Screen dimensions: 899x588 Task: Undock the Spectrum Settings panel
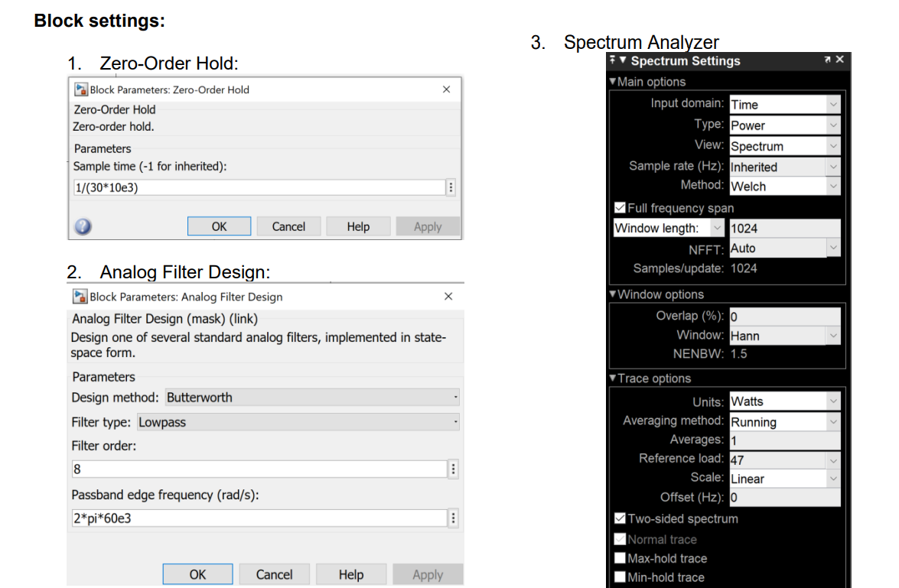[x=827, y=59]
